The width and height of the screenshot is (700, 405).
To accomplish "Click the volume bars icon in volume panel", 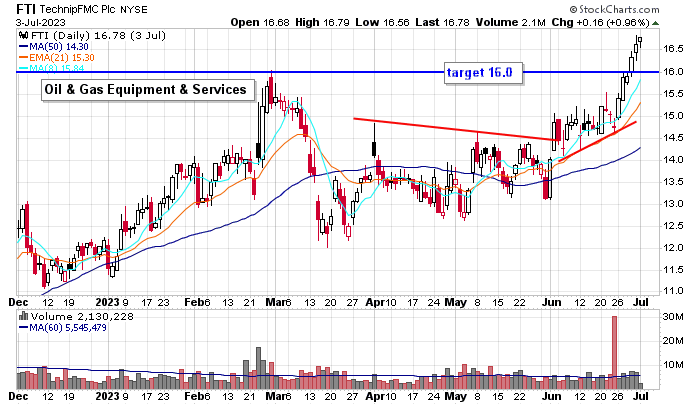I will click(x=23, y=317).
